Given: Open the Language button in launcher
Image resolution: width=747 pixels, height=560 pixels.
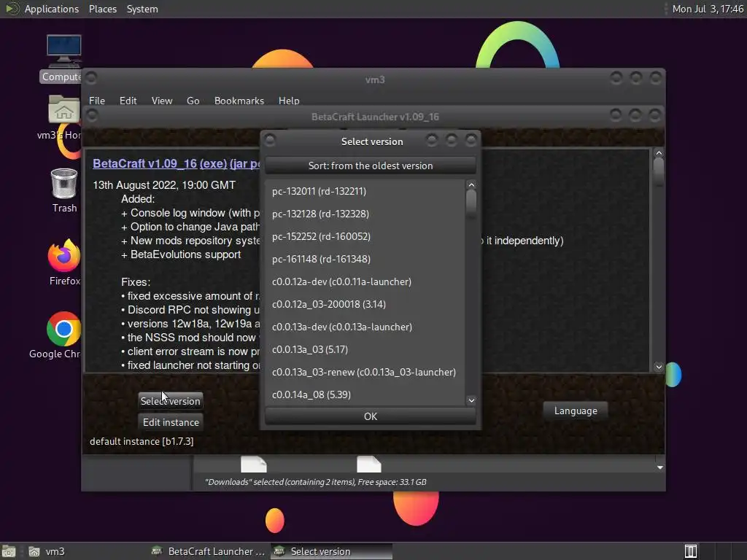Looking at the screenshot, I should 576,411.
